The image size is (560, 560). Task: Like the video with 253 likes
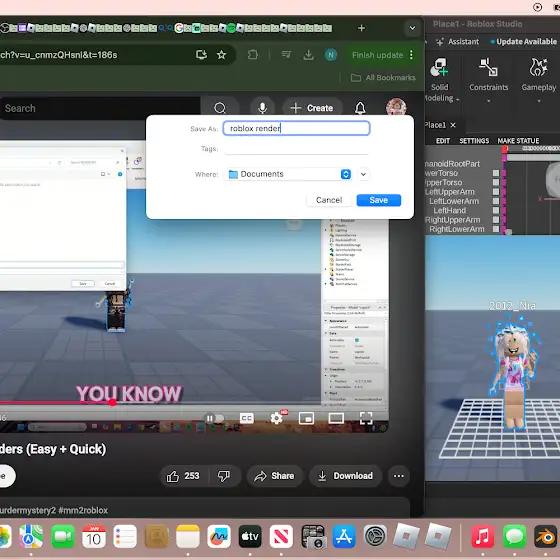point(183,476)
